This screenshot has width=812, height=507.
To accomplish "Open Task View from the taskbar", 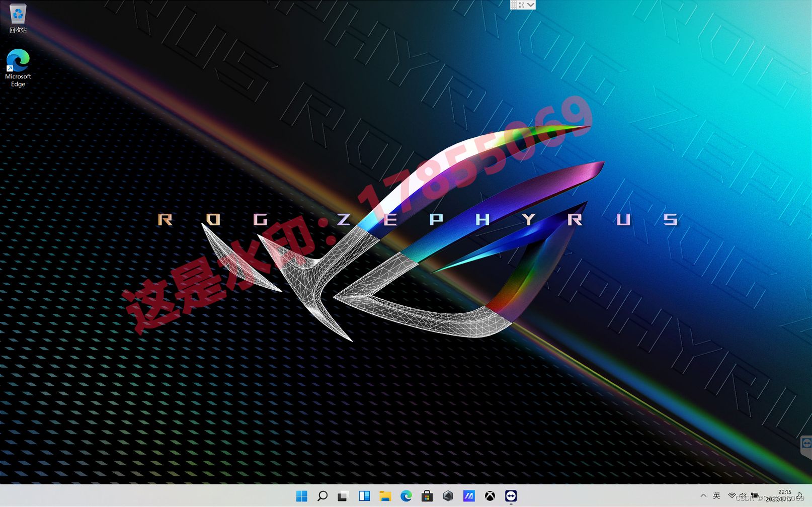I will click(343, 495).
